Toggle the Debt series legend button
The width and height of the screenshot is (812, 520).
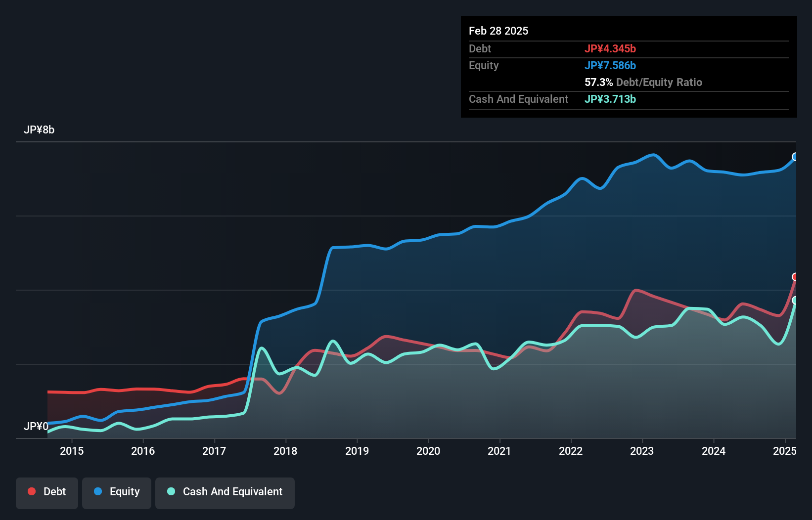tap(47, 493)
